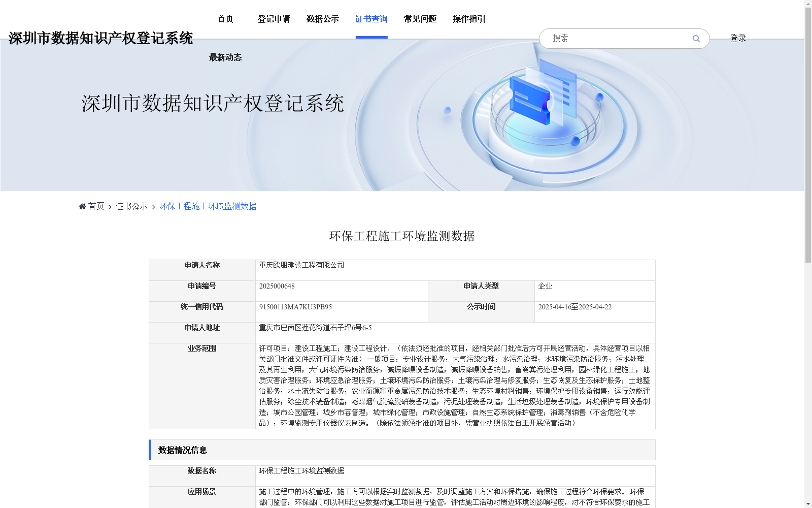The image size is (812, 508).
Task: Click the search magnifier icon
Action: pyautogui.click(x=696, y=39)
